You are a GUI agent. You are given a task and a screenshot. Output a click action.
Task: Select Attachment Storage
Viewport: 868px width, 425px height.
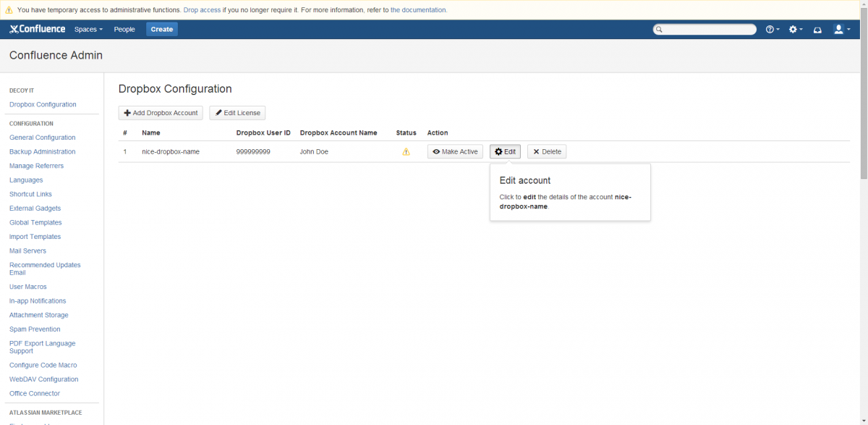(39, 315)
